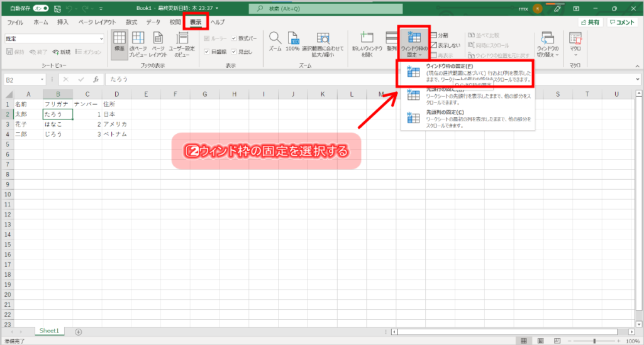The image size is (644, 345).
Task: Select the Sheet1 worksheet tab
Action: point(49,331)
